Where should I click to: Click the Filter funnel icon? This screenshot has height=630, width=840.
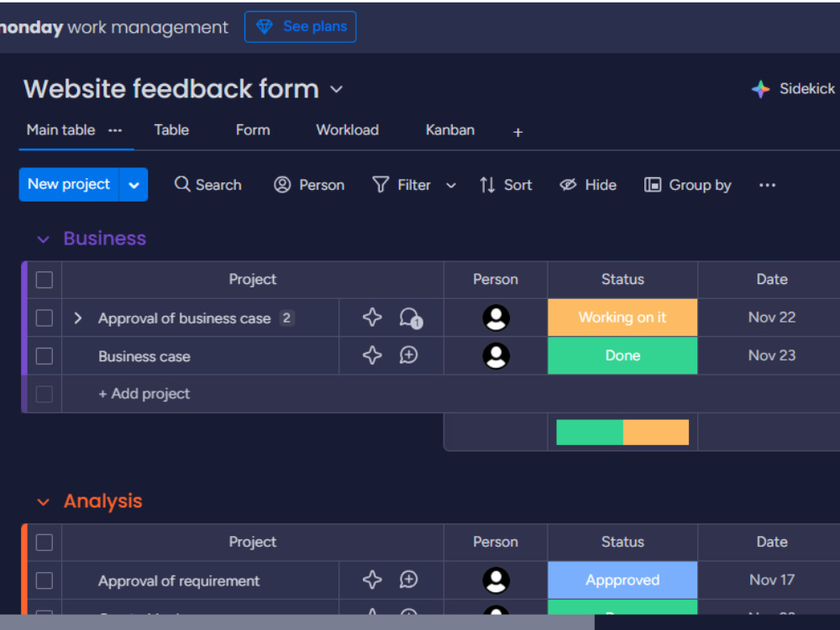(381, 185)
